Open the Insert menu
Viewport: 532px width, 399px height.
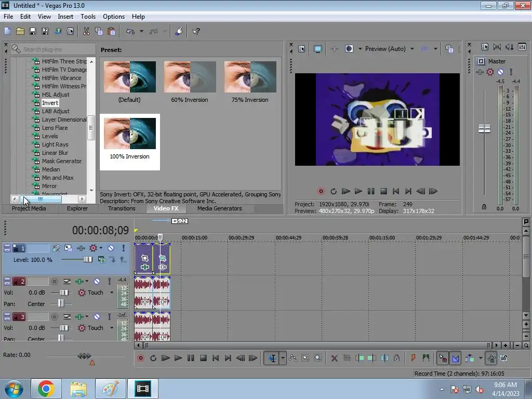tap(65, 16)
